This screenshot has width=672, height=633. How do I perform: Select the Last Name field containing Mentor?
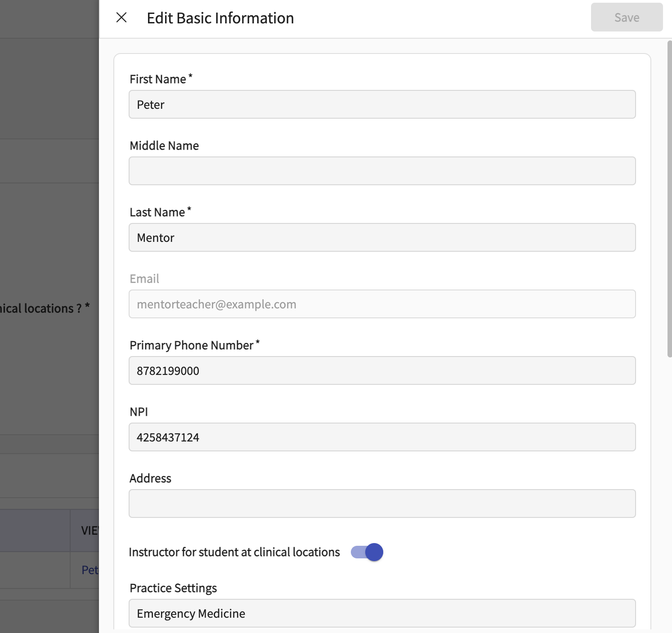tap(382, 237)
